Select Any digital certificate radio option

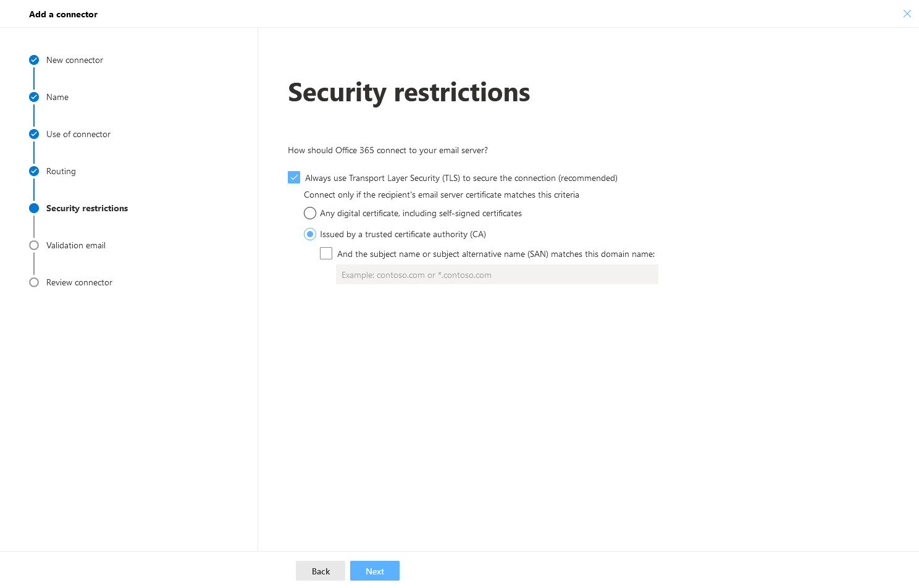(310, 213)
